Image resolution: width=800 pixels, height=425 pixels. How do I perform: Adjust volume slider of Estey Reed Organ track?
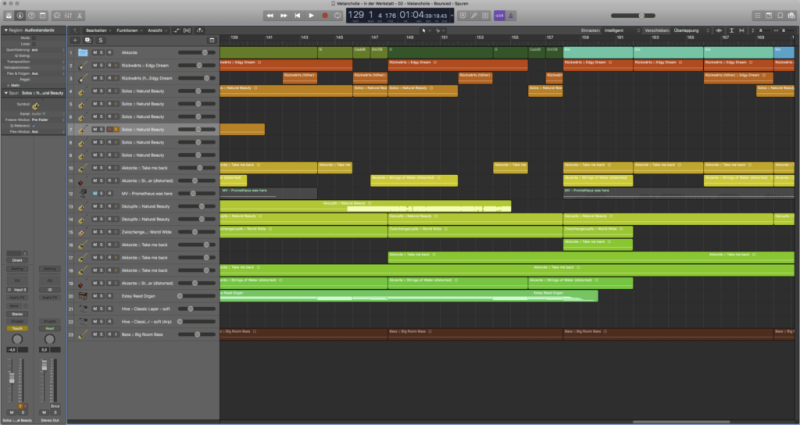coord(196,296)
